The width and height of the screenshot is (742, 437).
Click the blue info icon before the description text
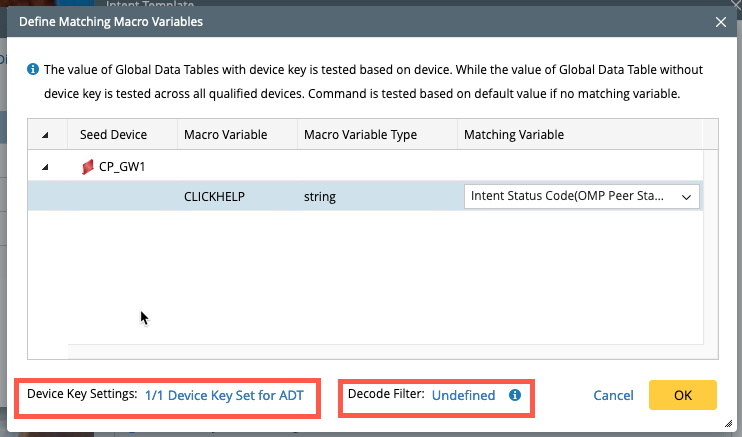point(33,70)
